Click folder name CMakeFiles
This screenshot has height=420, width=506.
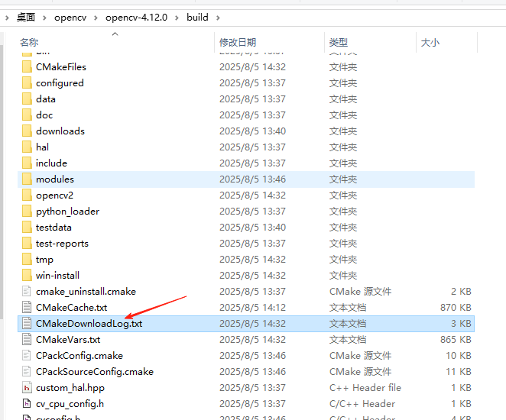coord(61,66)
